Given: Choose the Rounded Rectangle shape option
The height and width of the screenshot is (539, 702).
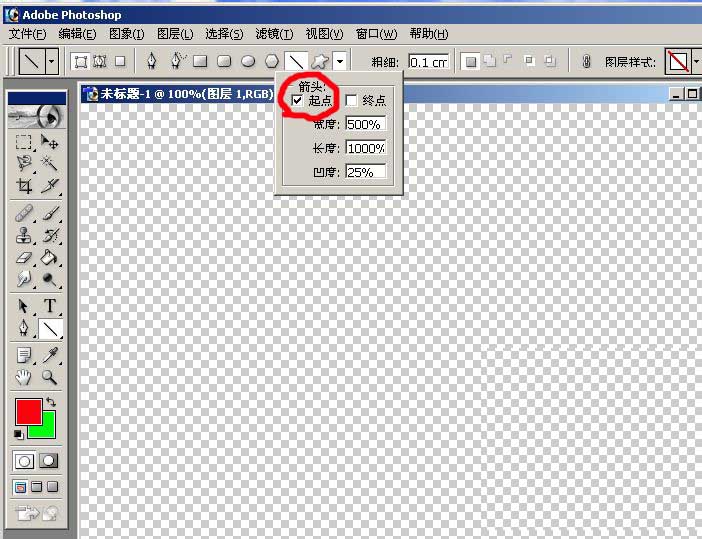Looking at the screenshot, I should pos(224,61).
